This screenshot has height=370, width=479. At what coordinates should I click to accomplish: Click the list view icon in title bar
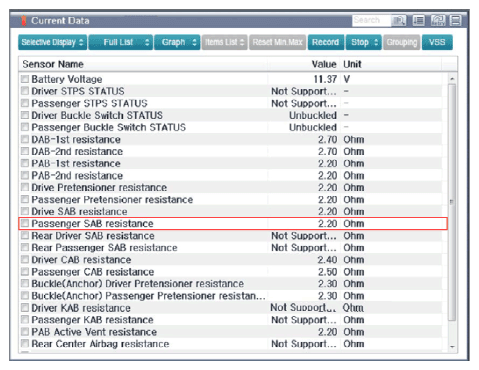point(419,21)
